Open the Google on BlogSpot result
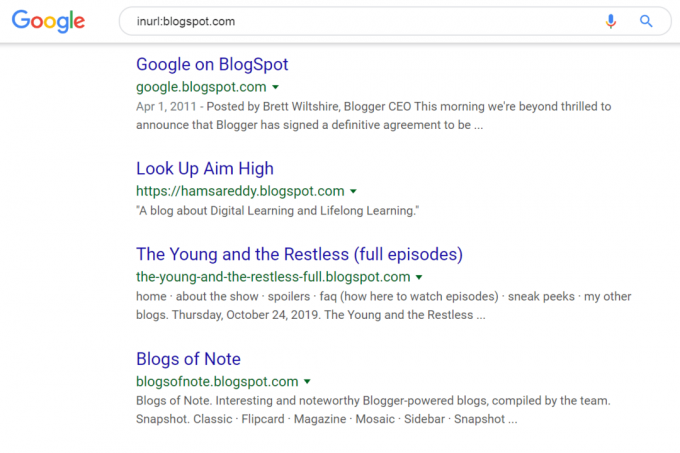The width and height of the screenshot is (680, 453). click(212, 65)
